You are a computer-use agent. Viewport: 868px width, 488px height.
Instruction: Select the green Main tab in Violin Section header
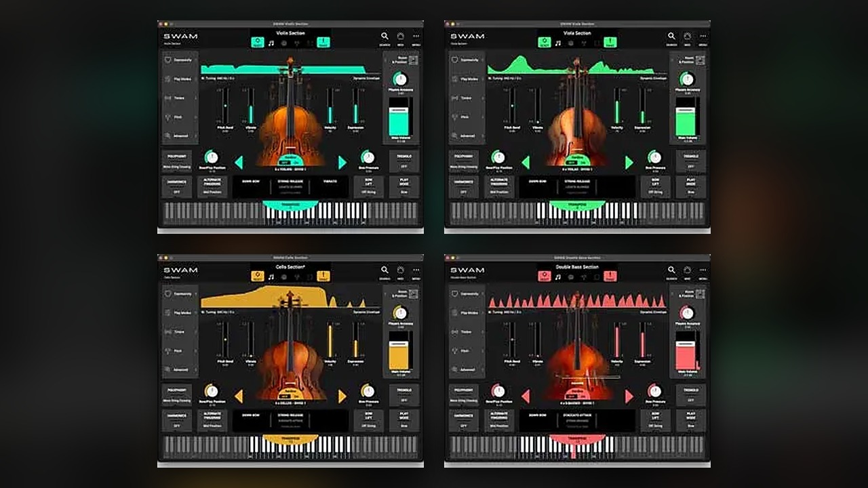coord(258,42)
